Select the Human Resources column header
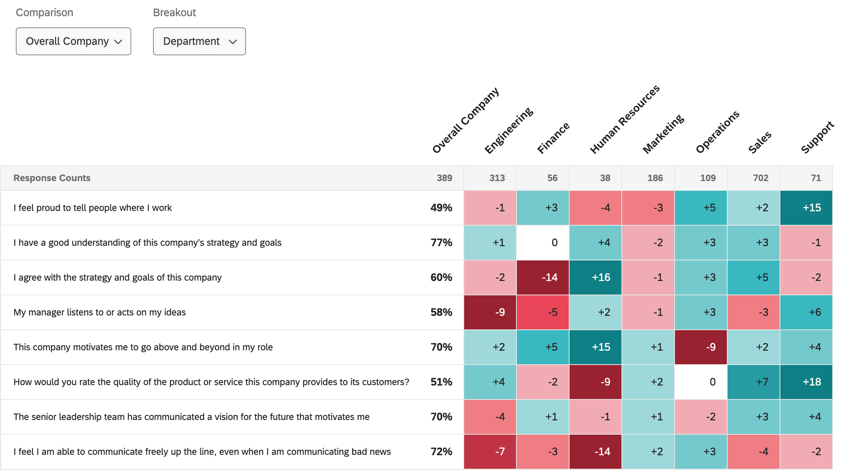 624,120
